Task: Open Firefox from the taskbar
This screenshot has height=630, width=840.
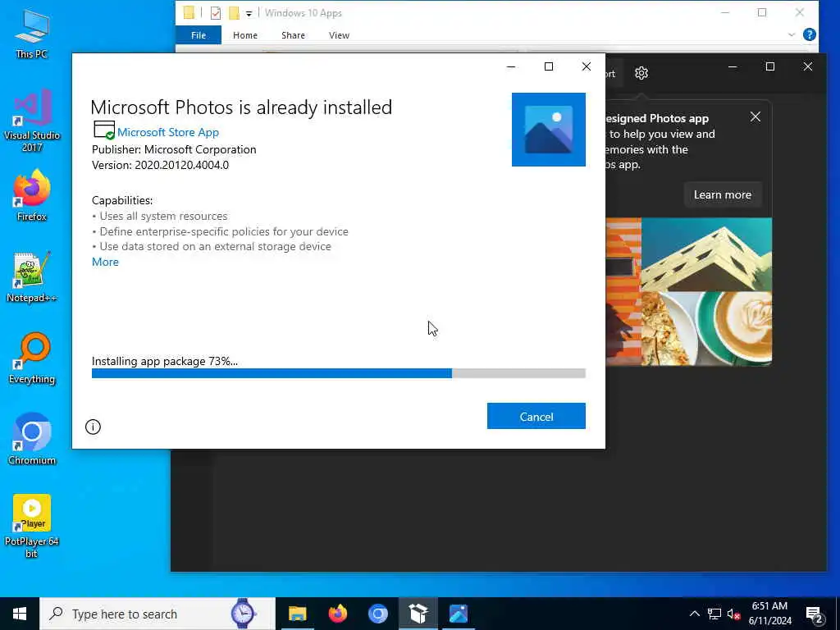Action: [x=337, y=614]
